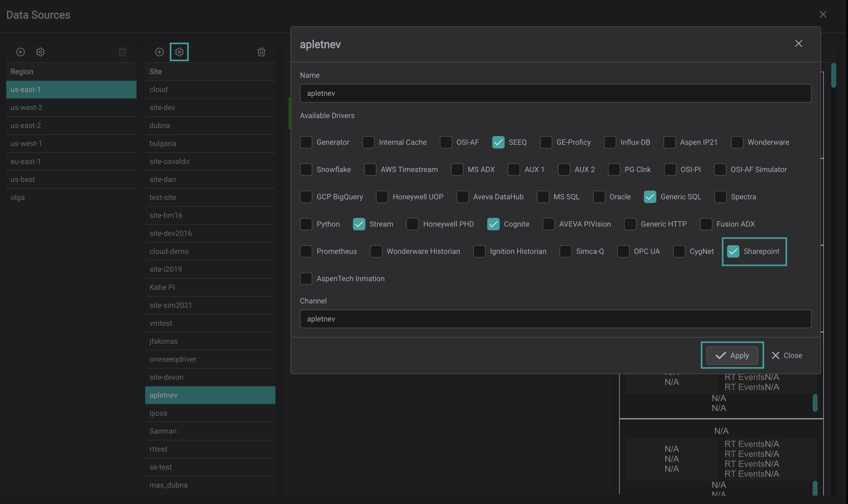Enable the Wonderware driver

tap(737, 142)
